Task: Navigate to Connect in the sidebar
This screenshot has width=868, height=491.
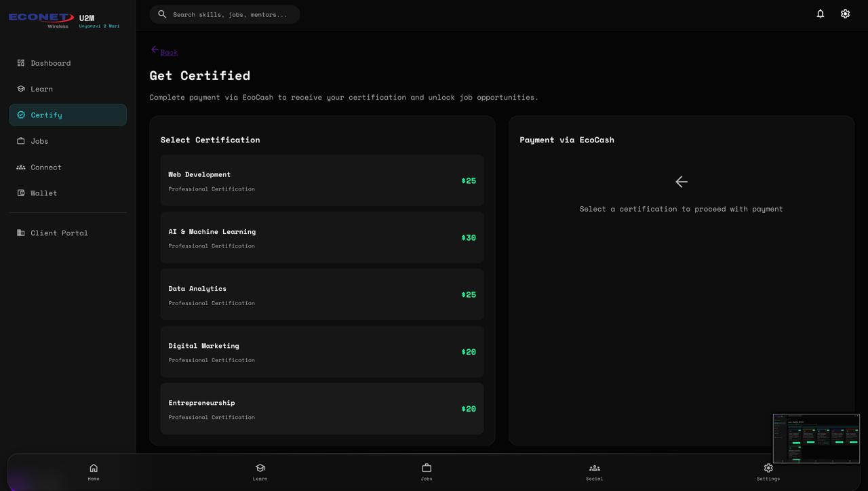Action: [x=68, y=167]
